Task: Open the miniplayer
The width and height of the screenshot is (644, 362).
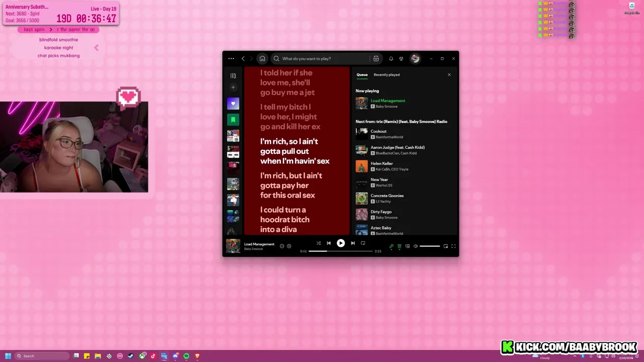Action: [446, 246]
